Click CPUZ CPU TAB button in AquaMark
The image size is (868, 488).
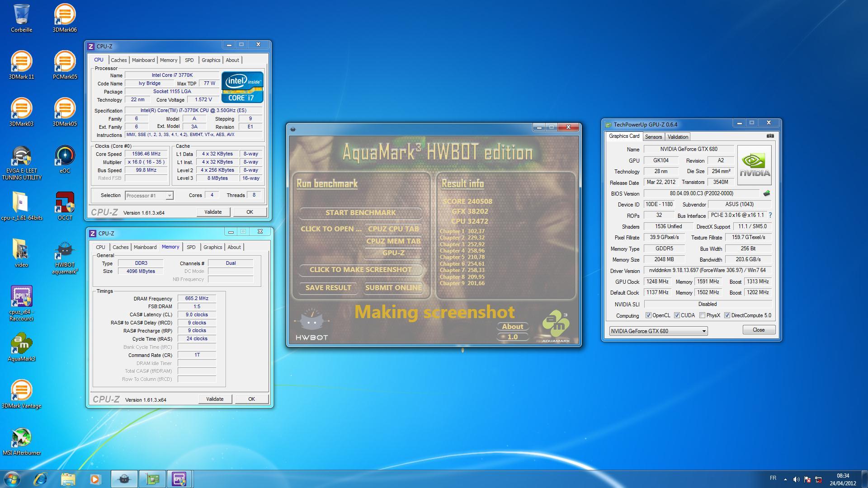click(393, 229)
